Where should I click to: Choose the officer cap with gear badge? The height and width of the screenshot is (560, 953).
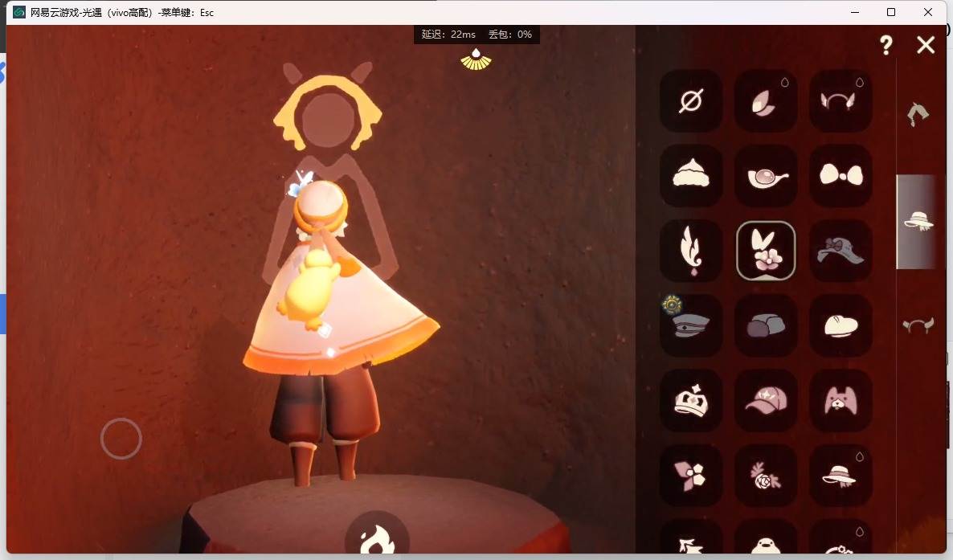pos(691,325)
